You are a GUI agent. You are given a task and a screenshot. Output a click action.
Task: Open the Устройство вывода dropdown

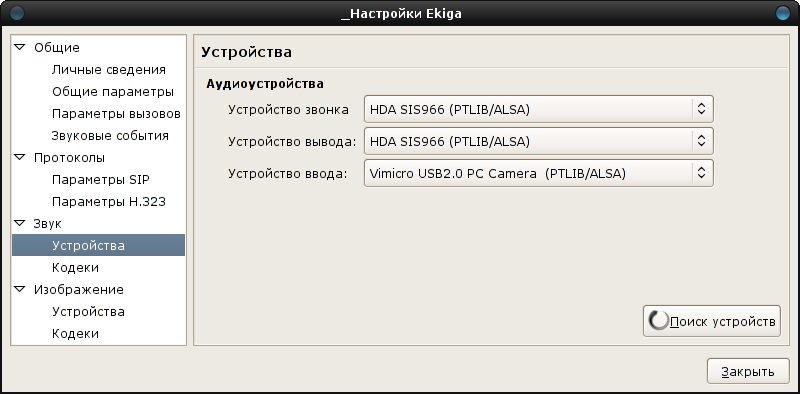(539, 141)
